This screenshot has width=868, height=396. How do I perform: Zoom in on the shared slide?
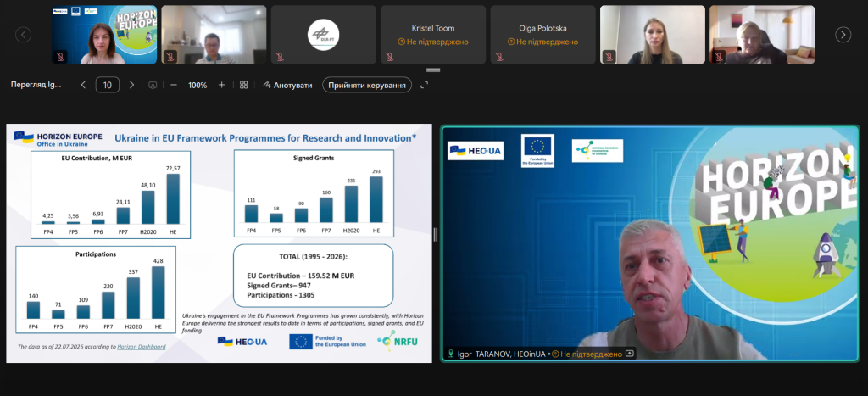pos(221,85)
